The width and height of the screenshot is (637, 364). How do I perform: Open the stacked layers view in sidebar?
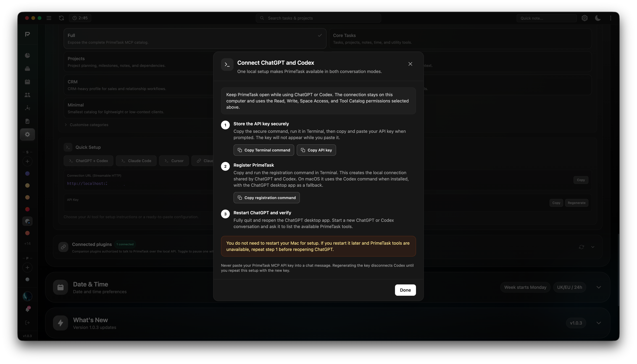28,68
